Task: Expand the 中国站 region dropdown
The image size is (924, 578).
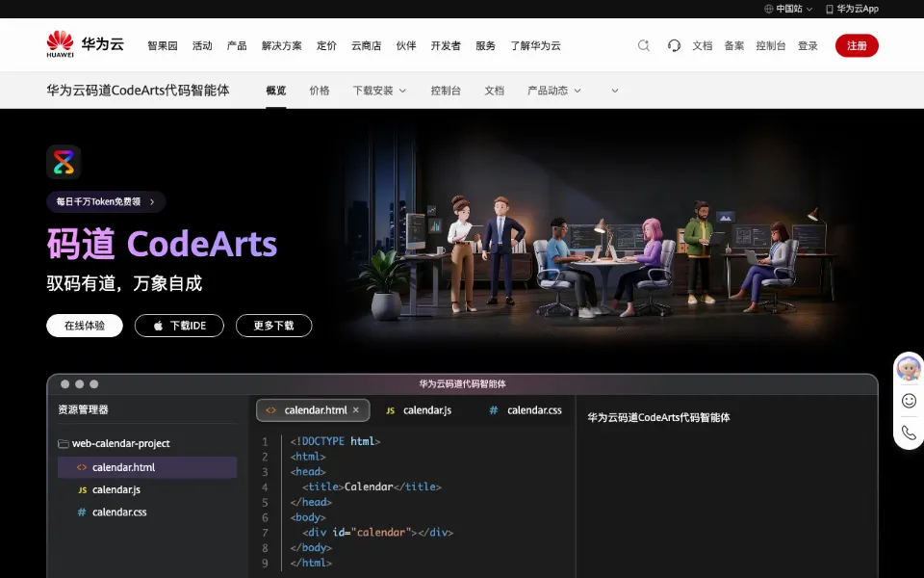Action: point(809,9)
